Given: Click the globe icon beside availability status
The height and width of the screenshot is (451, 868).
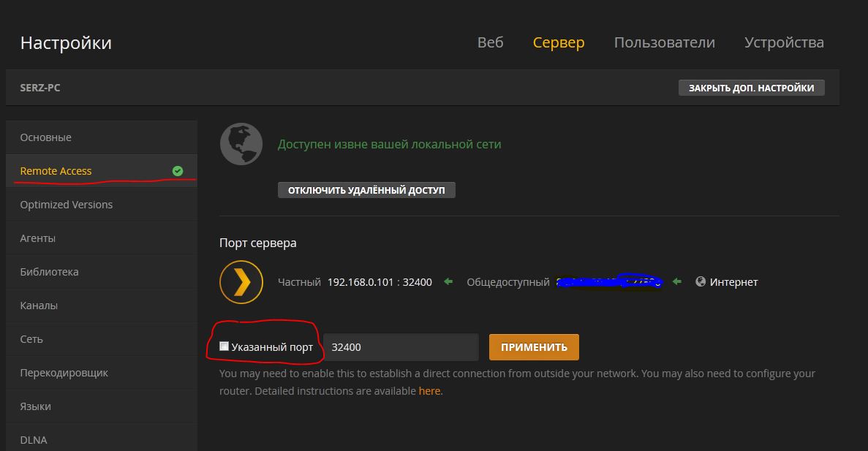Looking at the screenshot, I should point(241,144).
